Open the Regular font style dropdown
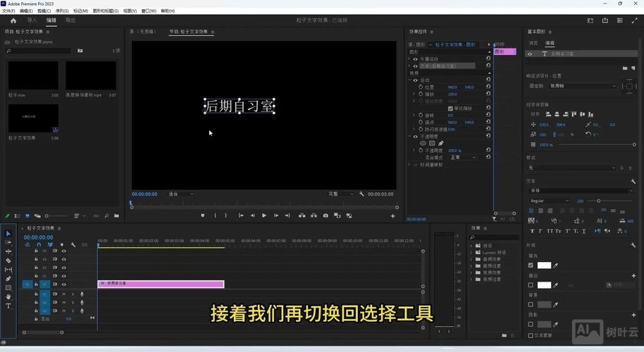The image size is (644, 352). [549, 201]
